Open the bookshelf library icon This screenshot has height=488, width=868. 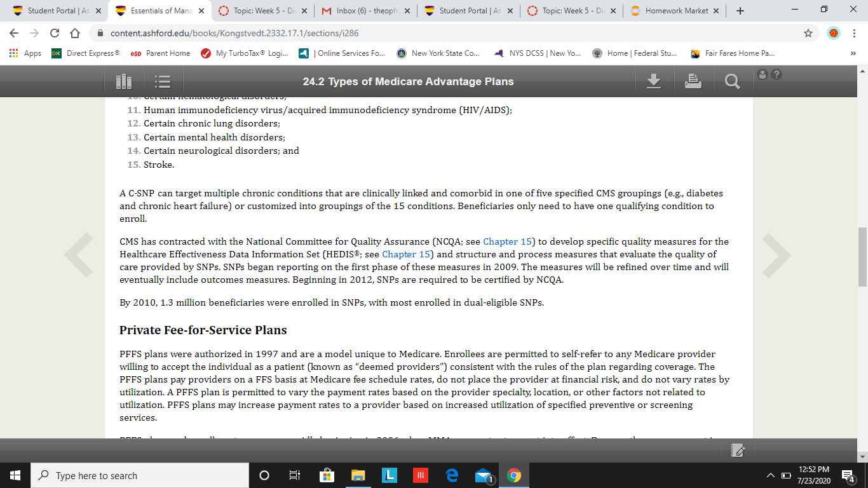pyautogui.click(x=123, y=81)
